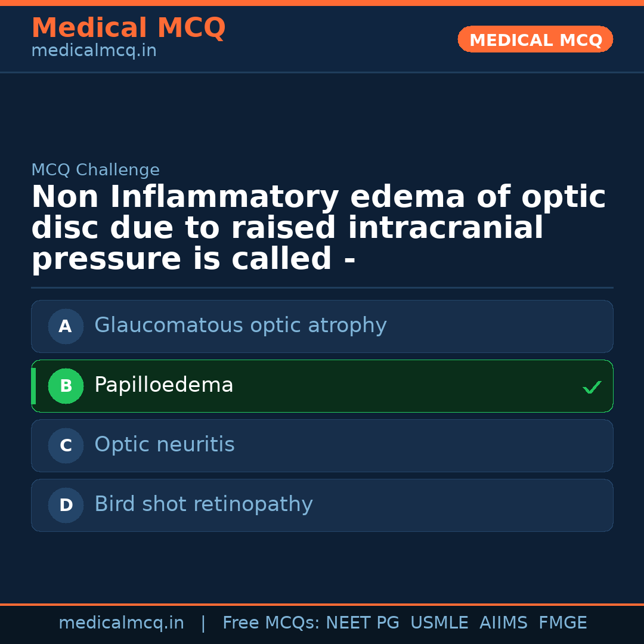Viewport: 644px width, 644px height.
Task: Click the C letter circle icon
Action: click(x=66, y=445)
